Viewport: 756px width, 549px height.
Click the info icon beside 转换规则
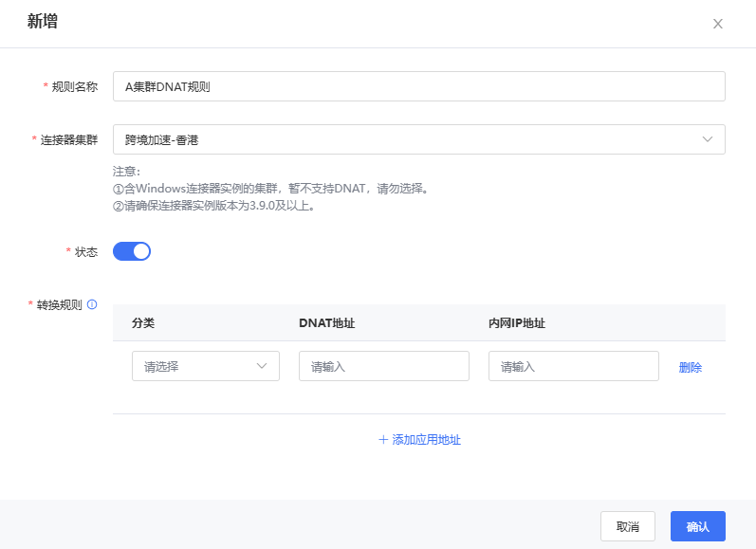coord(92,304)
